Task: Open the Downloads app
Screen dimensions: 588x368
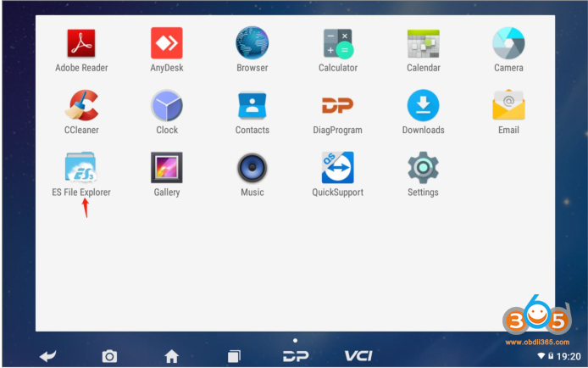Action: coord(424,105)
